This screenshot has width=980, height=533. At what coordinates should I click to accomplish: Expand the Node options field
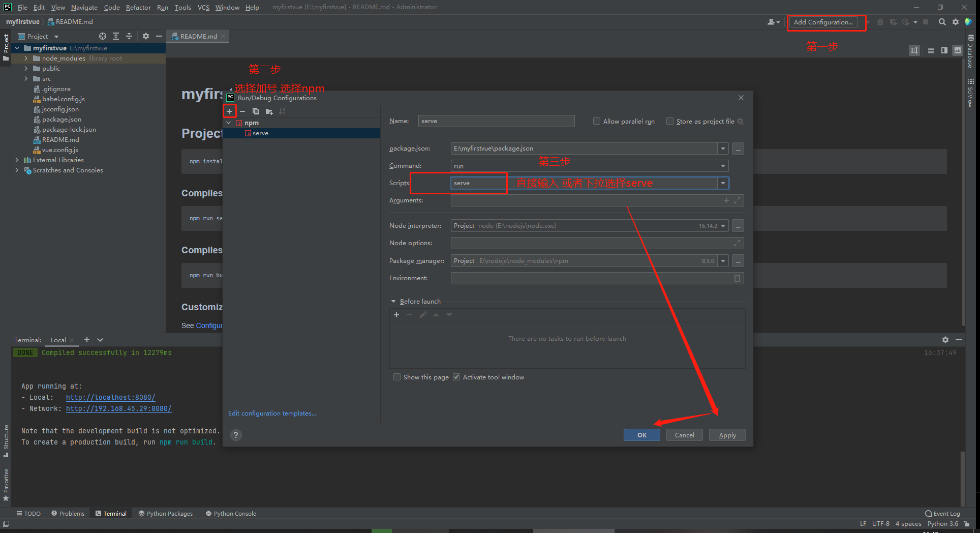[737, 243]
